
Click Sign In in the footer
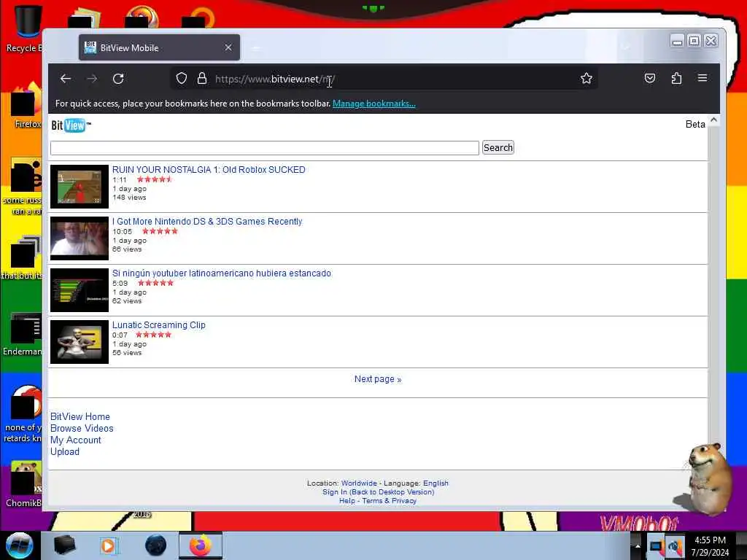click(x=334, y=492)
